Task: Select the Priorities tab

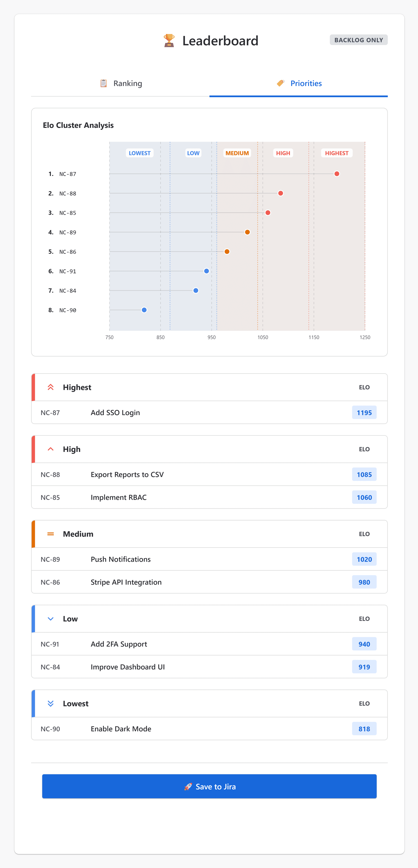Action: point(298,83)
